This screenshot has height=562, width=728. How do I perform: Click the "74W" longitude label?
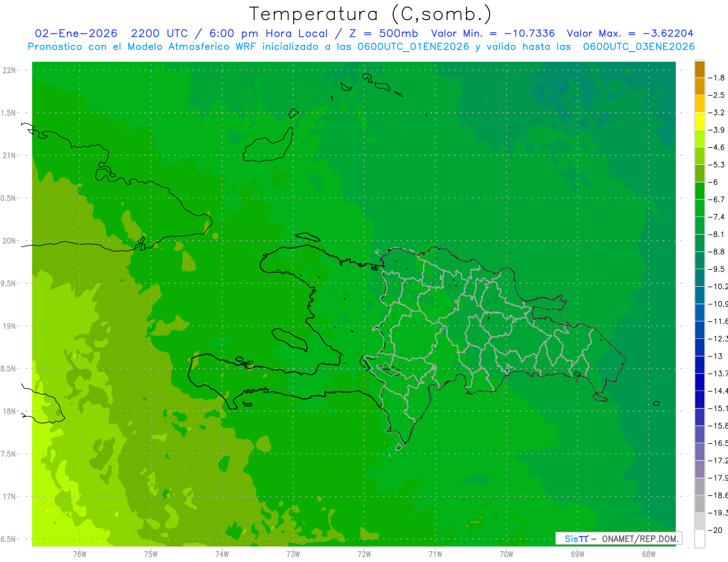[x=221, y=554]
